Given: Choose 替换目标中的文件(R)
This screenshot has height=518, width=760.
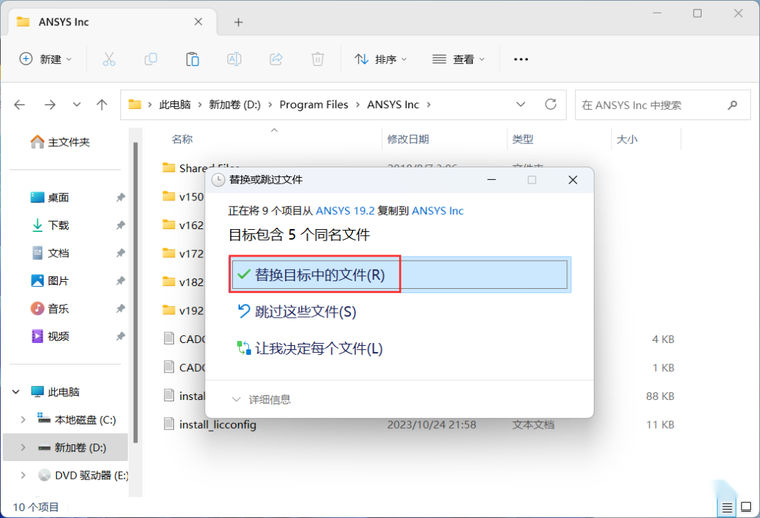Looking at the screenshot, I should 399,275.
